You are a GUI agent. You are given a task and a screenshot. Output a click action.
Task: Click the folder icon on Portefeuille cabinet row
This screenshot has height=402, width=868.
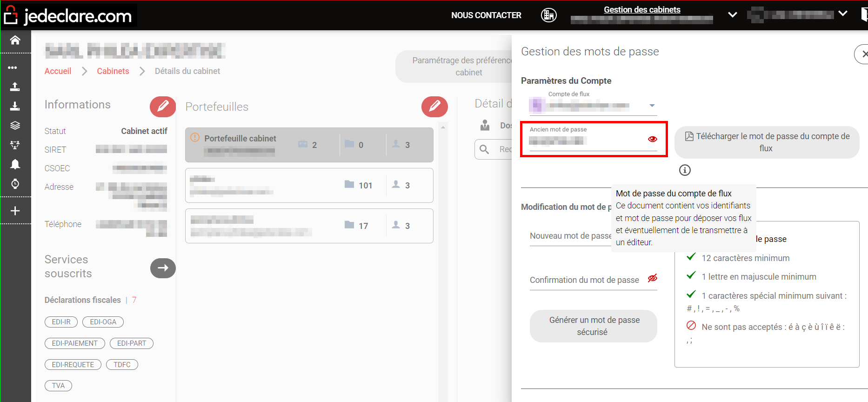[349, 144]
